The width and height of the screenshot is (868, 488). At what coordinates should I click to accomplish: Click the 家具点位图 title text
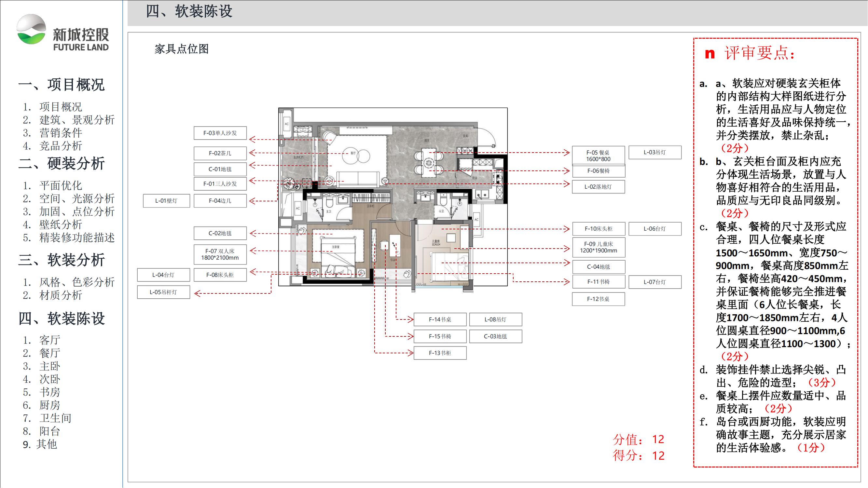pos(182,49)
